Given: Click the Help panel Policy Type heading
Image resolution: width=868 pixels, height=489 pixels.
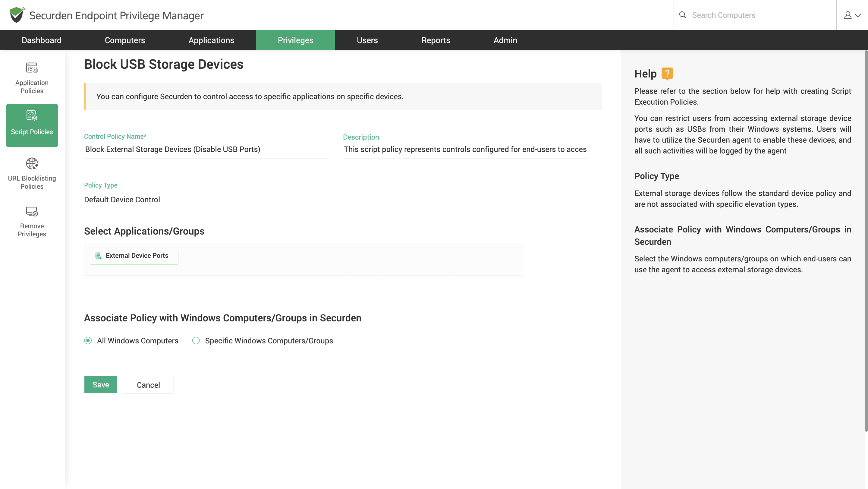Looking at the screenshot, I should click(x=656, y=176).
